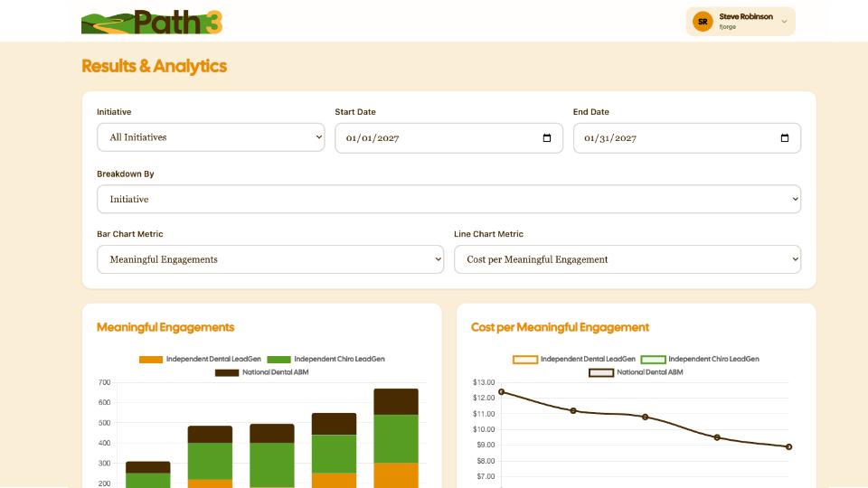The width and height of the screenshot is (868, 488).
Task: Open the All Initiatives dropdown
Action: point(211,137)
